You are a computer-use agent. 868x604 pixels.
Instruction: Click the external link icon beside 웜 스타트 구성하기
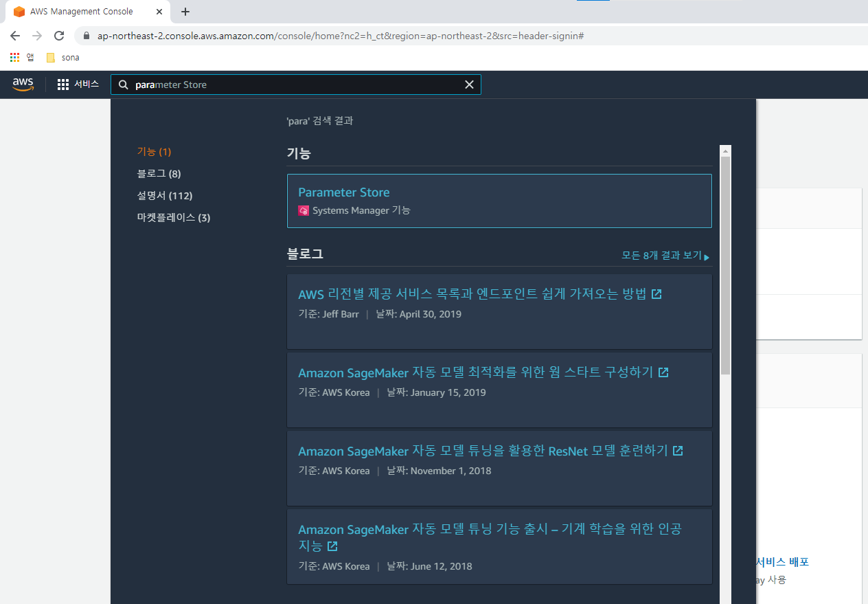663,372
